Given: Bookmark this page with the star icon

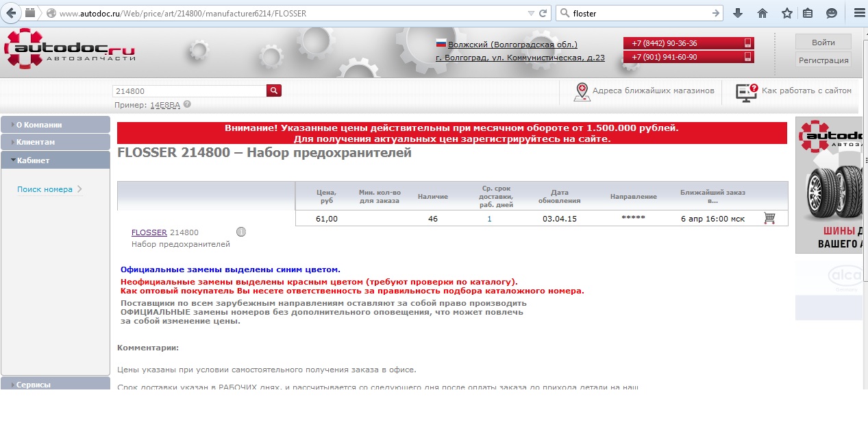Looking at the screenshot, I should (787, 13).
